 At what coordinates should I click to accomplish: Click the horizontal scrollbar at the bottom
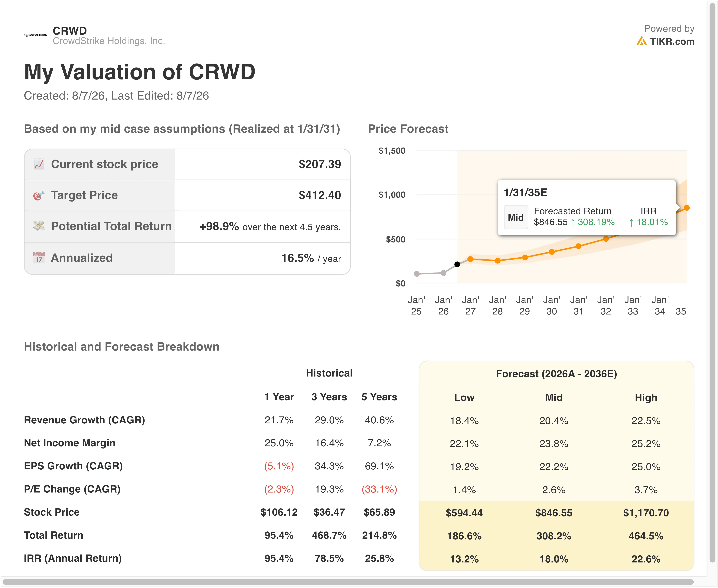click(x=348, y=582)
